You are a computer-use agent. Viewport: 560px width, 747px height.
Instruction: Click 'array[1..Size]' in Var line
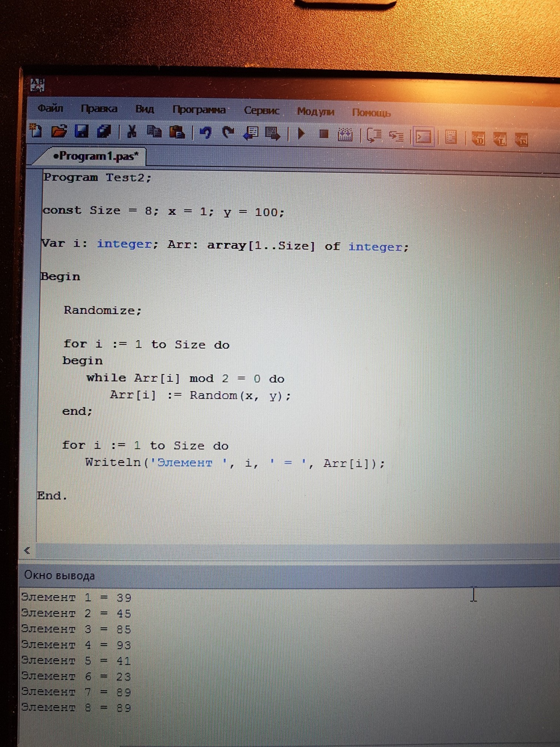(x=261, y=246)
